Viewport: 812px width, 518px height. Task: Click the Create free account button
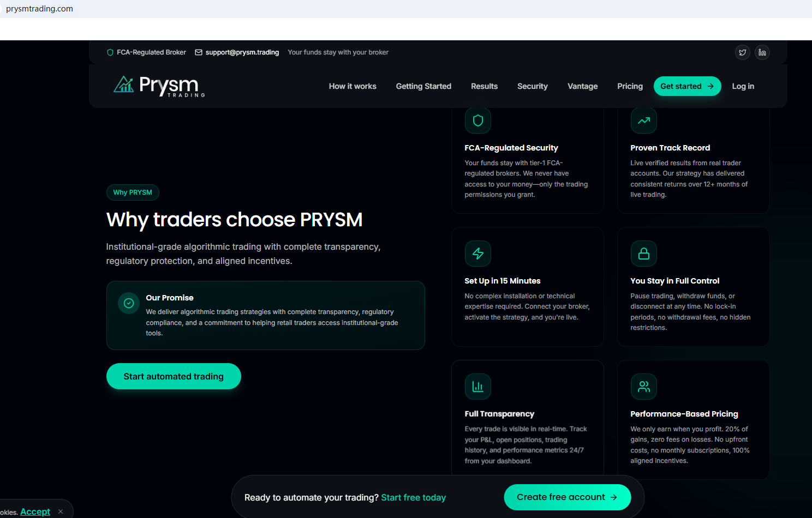coord(567,497)
